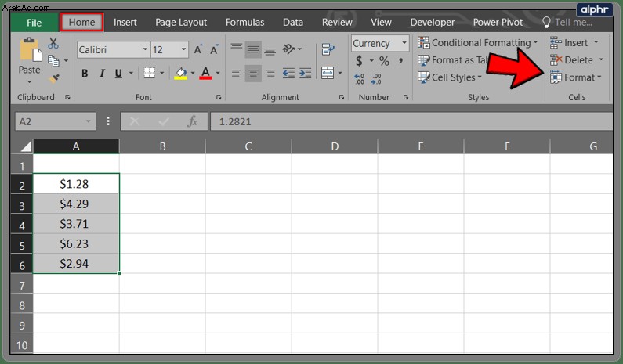Select cell A4 containing $3.71
The width and height of the screenshot is (623, 364).
[76, 223]
